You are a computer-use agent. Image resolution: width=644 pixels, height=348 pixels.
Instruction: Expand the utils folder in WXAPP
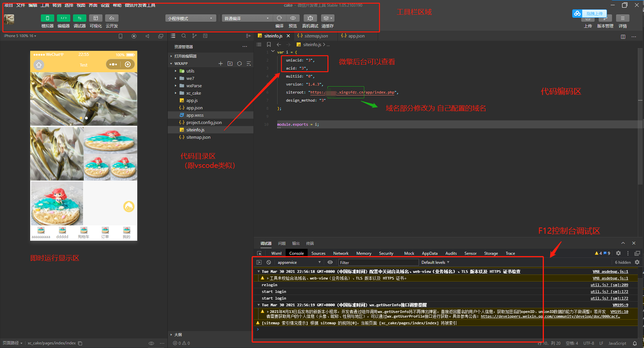[176, 71]
